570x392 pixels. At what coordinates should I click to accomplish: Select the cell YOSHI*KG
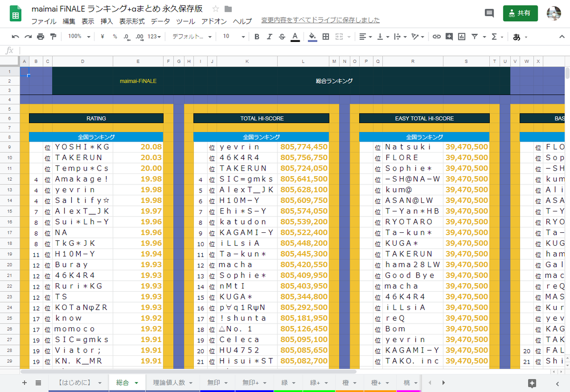coord(83,147)
